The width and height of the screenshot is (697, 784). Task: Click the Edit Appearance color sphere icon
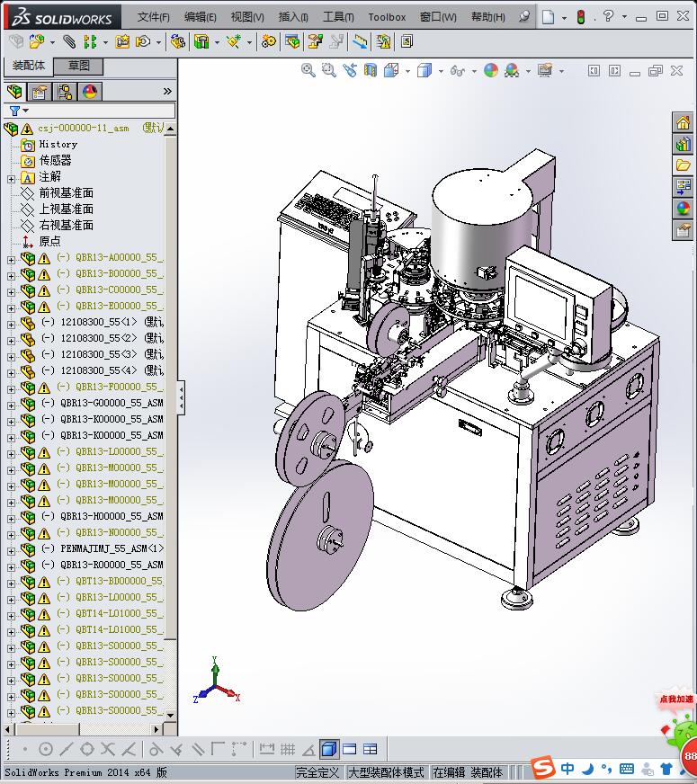click(x=490, y=70)
